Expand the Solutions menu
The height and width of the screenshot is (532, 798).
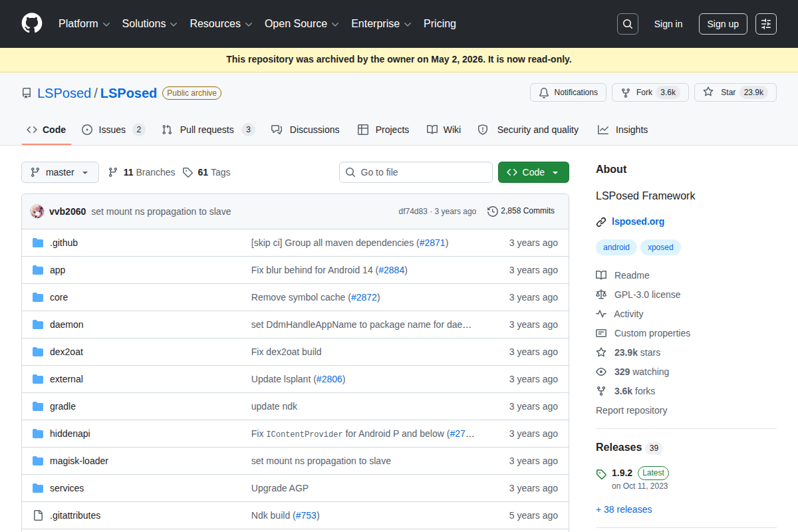(x=150, y=24)
